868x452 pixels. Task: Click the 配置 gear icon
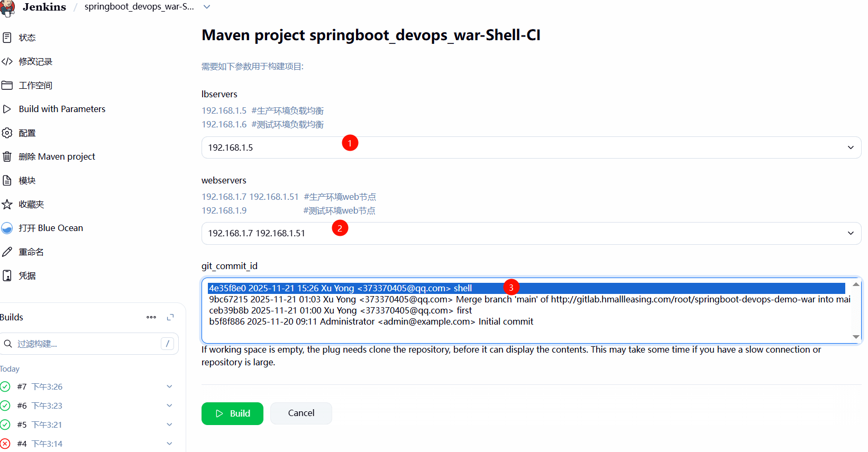[7, 133]
